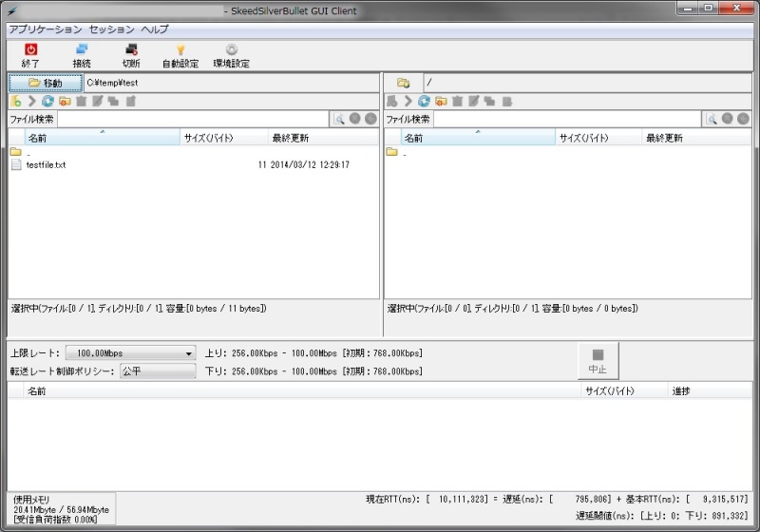This screenshot has width=760, height=532.
Task: Sort local list by 最終更新 column
Action: [x=323, y=138]
